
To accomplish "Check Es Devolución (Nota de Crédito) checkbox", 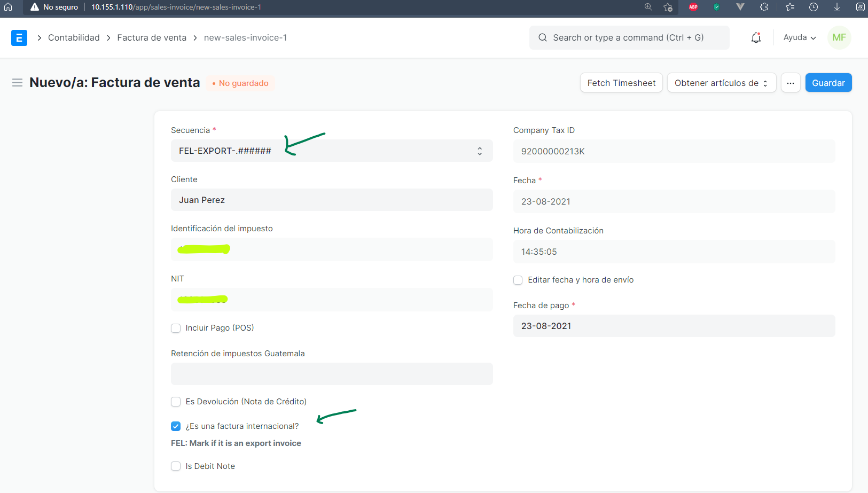I will tap(176, 402).
